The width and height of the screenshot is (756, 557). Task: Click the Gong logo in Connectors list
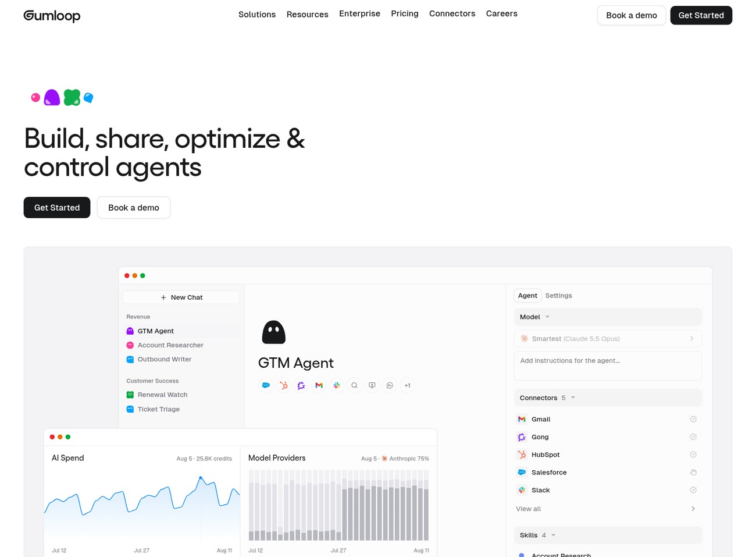[x=522, y=437]
